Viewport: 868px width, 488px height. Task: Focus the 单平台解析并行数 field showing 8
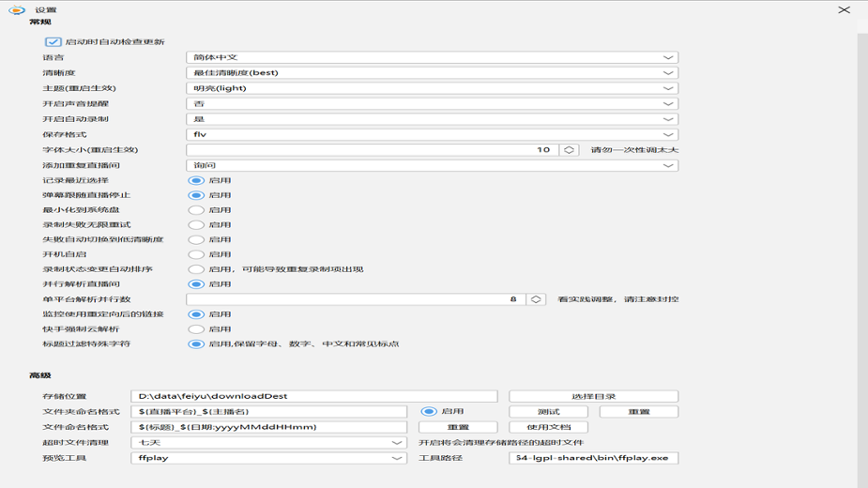[x=356, y=299]
